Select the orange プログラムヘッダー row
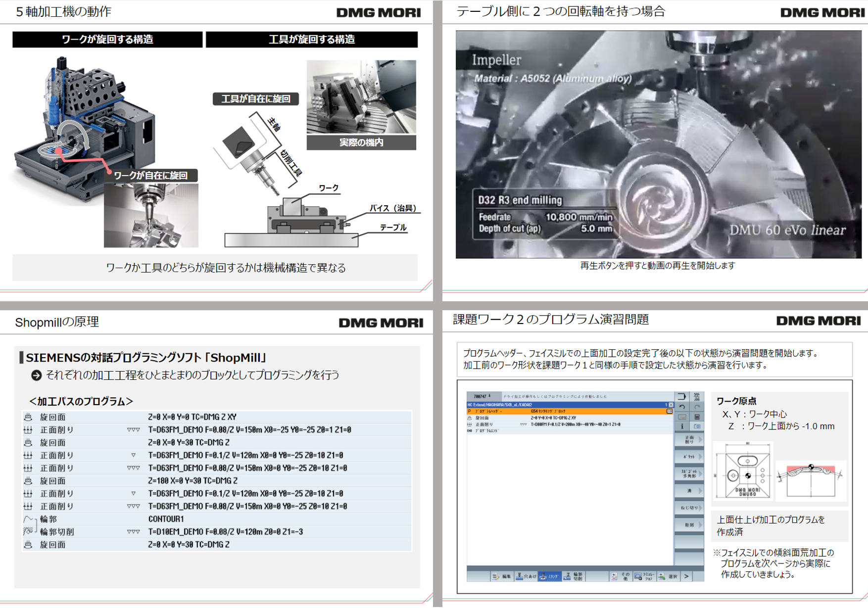 click(570, 412)
